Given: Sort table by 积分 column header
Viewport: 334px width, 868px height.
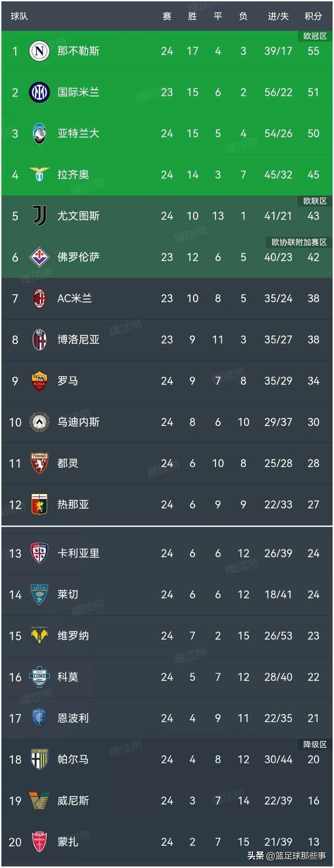Looking at the screenshot, I should [x=313, y=16].
